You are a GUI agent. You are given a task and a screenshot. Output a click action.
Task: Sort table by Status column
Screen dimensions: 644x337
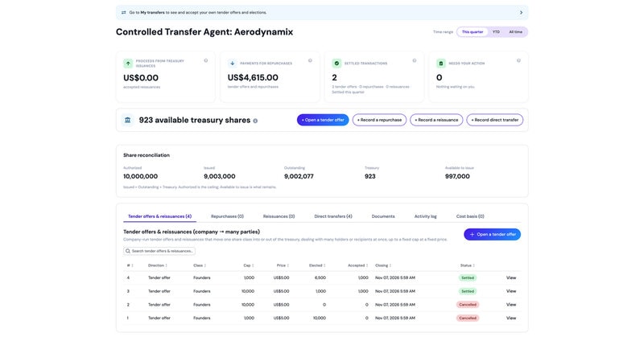point(468,265)
